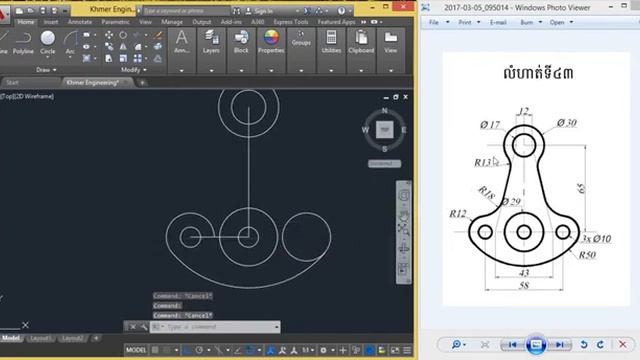Click the Unnamed UCS label below ViewCube
This screenshot has width=640, height=360.
pos(384,164)
